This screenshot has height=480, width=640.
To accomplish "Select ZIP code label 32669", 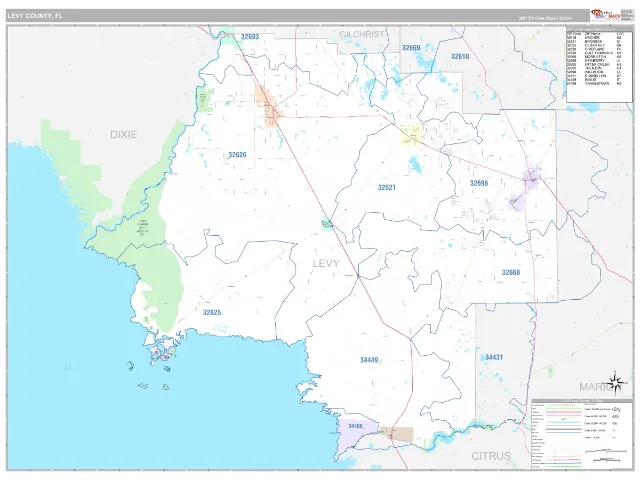I will [x=411, y=48].
